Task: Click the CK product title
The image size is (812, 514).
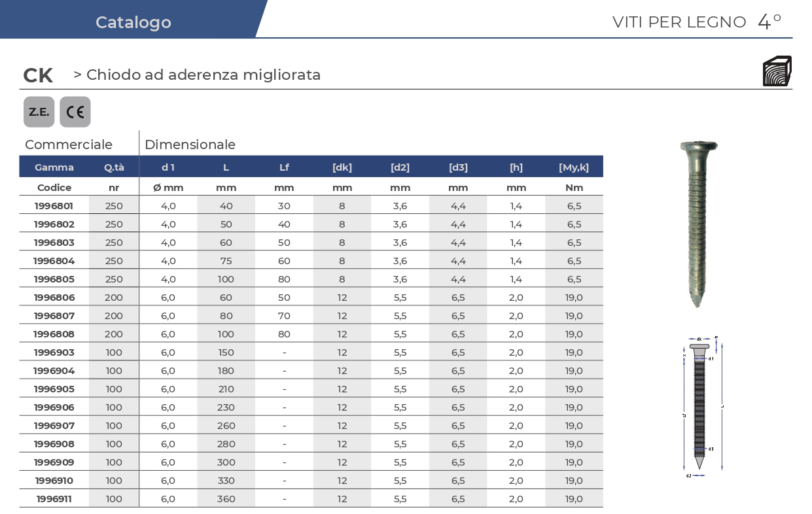Action: pos(38,76)
